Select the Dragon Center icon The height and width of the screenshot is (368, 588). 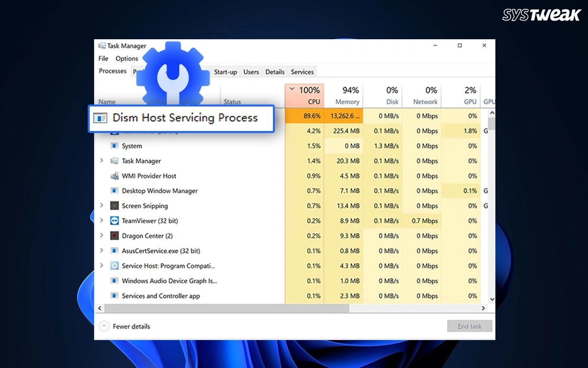pos(114,236)
